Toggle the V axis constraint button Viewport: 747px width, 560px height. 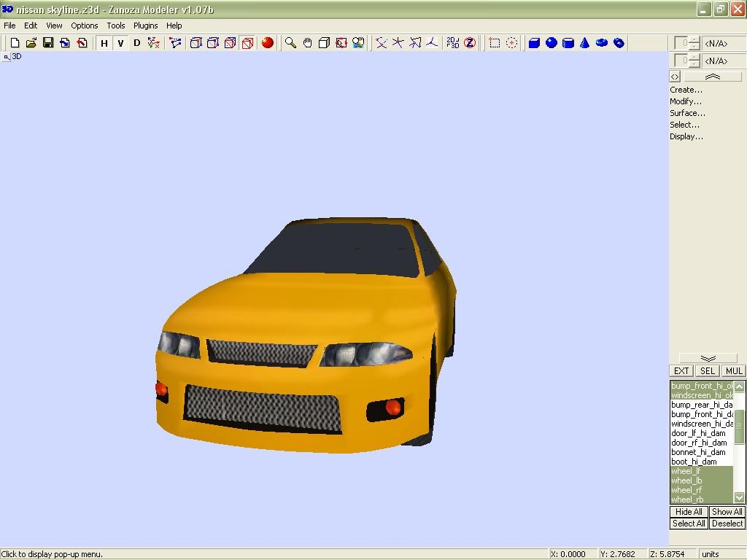[x=120, y=43]
